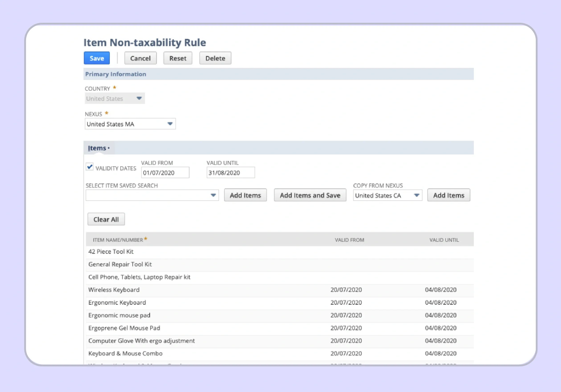
Task: Open the Select Item Saved Search dropdown
Action: [x=152, y=195]
